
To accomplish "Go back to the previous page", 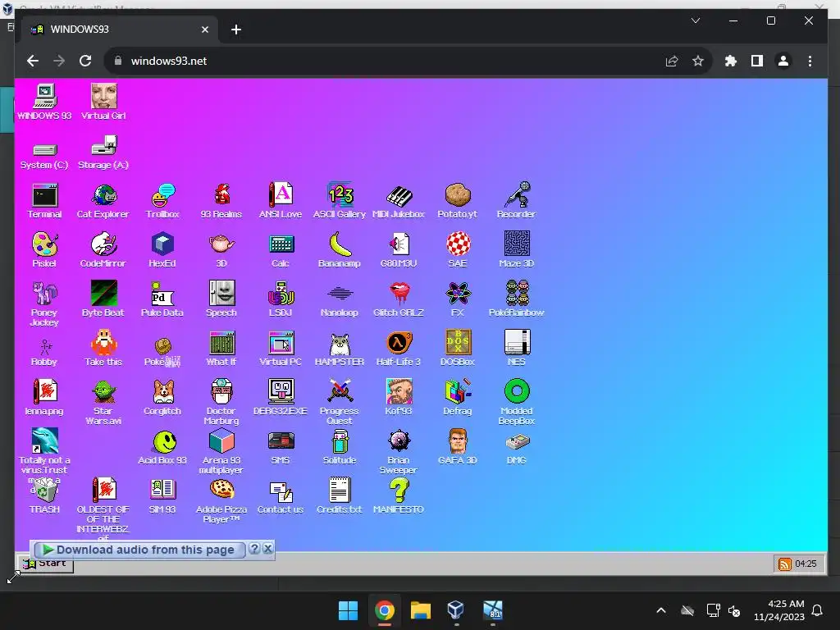I will [33, 61].
